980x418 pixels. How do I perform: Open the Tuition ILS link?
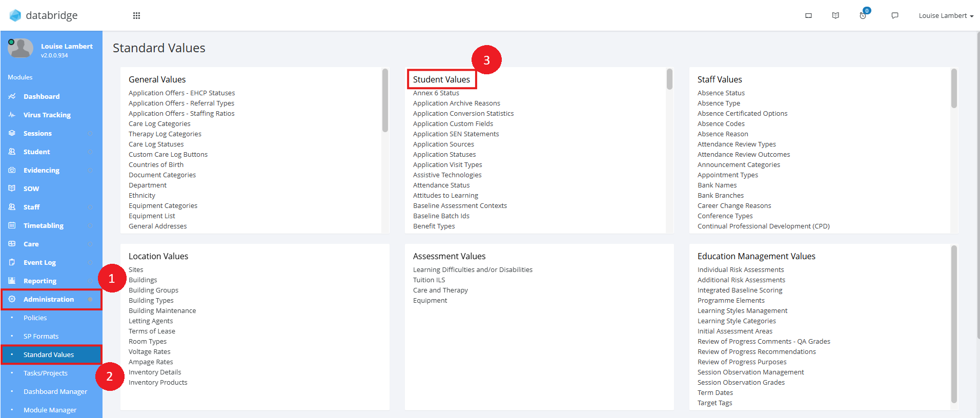coord(429,280)
